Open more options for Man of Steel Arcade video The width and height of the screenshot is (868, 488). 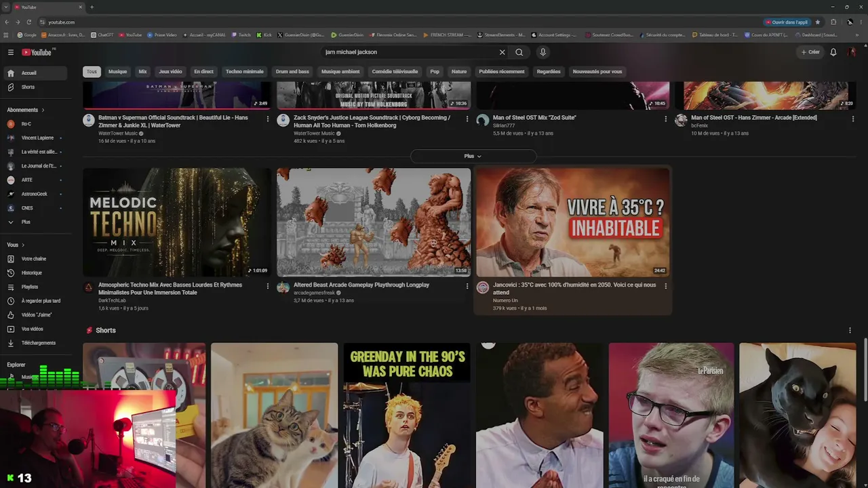click(x=853, y=119)
